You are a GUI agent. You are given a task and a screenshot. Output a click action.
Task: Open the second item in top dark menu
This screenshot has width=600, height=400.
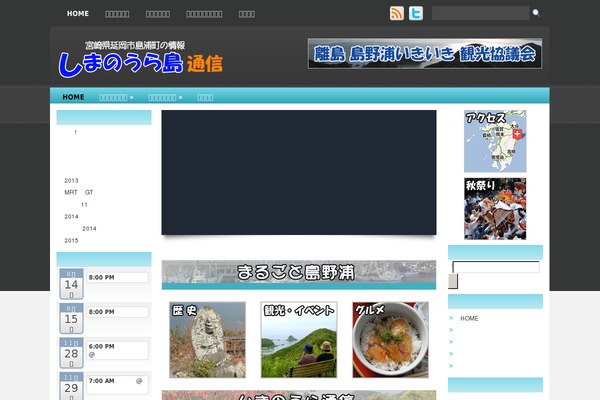pos(117,14)
